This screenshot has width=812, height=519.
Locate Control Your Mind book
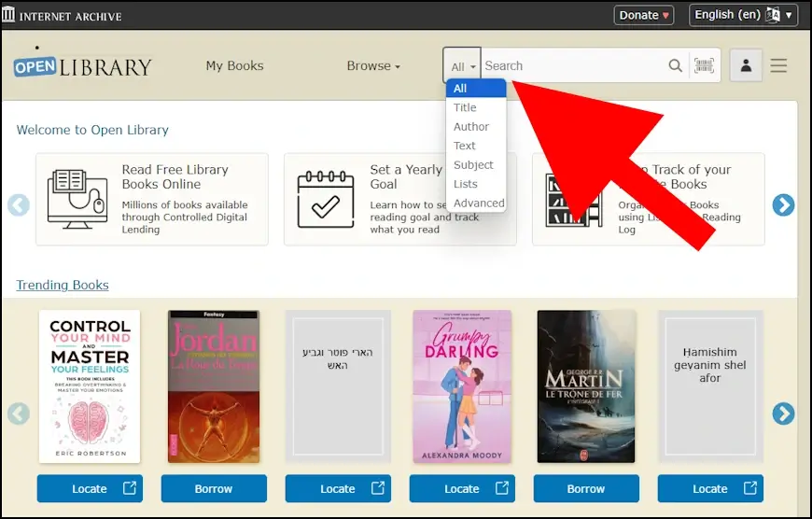coord(90,488)
